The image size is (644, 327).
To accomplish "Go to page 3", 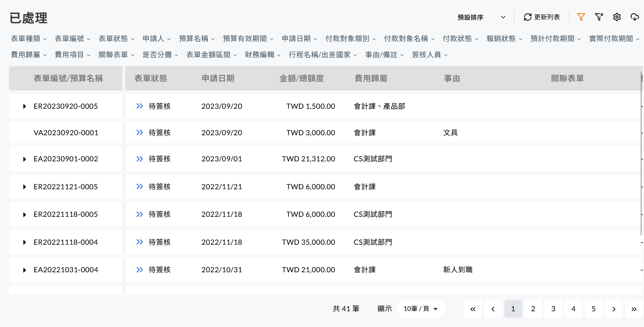I will tap(553, 309).
